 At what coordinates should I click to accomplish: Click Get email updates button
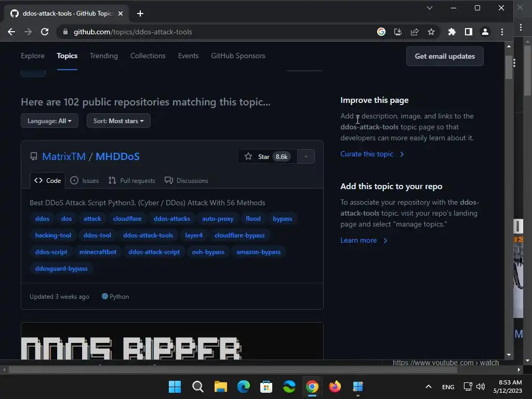point(445,56)
